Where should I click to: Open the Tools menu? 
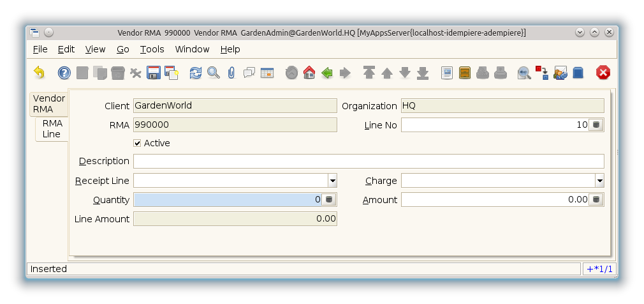pyautogui.click(x=152, y=49)
